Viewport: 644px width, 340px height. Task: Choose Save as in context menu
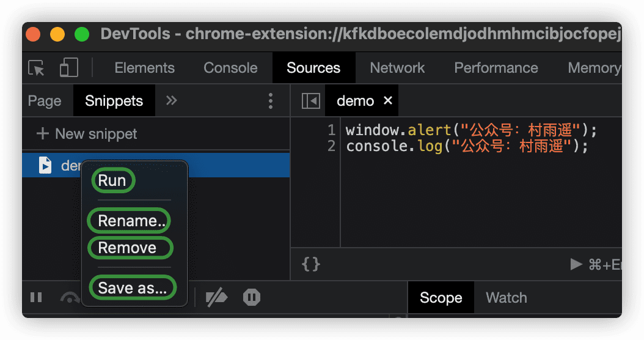pyautogui.click(x=132, y=288)
